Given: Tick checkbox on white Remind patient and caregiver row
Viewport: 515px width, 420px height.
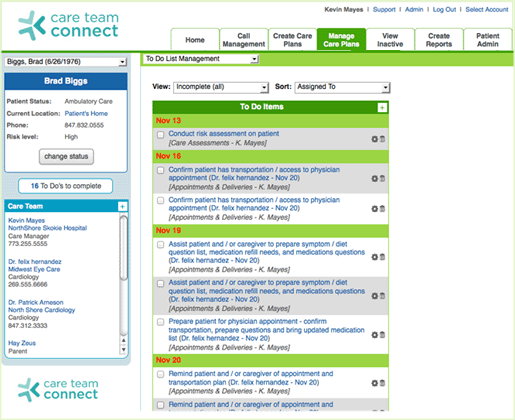Looking at the screenshot, I should click(161, 374).
